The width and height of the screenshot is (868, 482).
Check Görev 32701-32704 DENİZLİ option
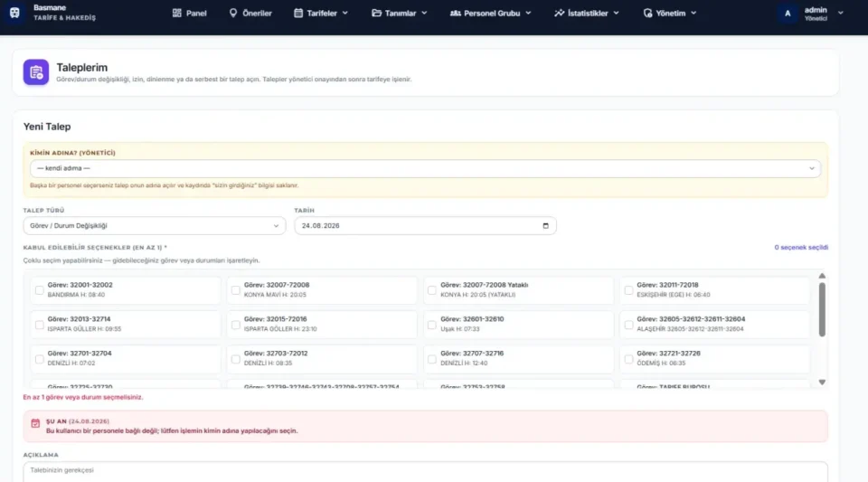click(x=39, y=359)
